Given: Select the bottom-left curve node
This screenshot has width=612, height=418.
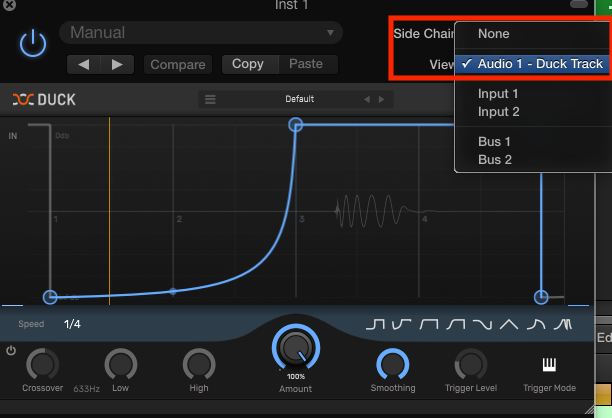Looking at the screenshot, I should coord(50,297).
